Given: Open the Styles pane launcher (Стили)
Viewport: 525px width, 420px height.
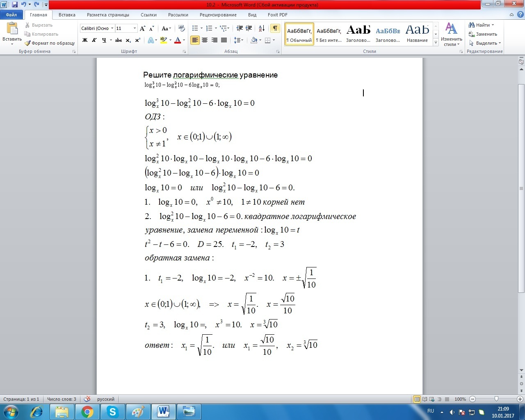Looking at the screenshot, I should [x=461, y=52].
